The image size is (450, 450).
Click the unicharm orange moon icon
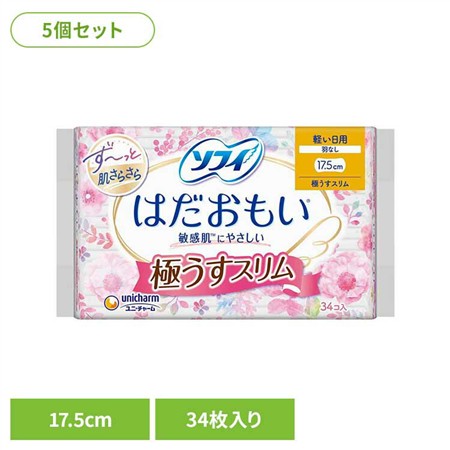click(111, 303)
